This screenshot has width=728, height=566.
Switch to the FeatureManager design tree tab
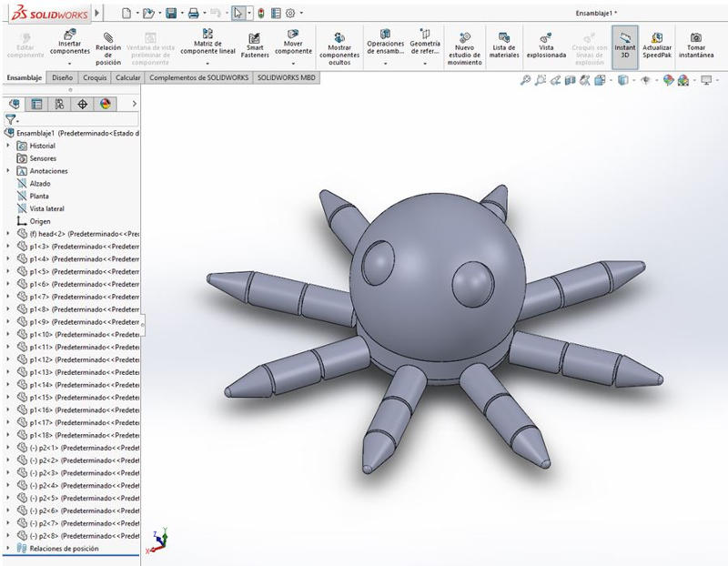click(x=14, y=104)
